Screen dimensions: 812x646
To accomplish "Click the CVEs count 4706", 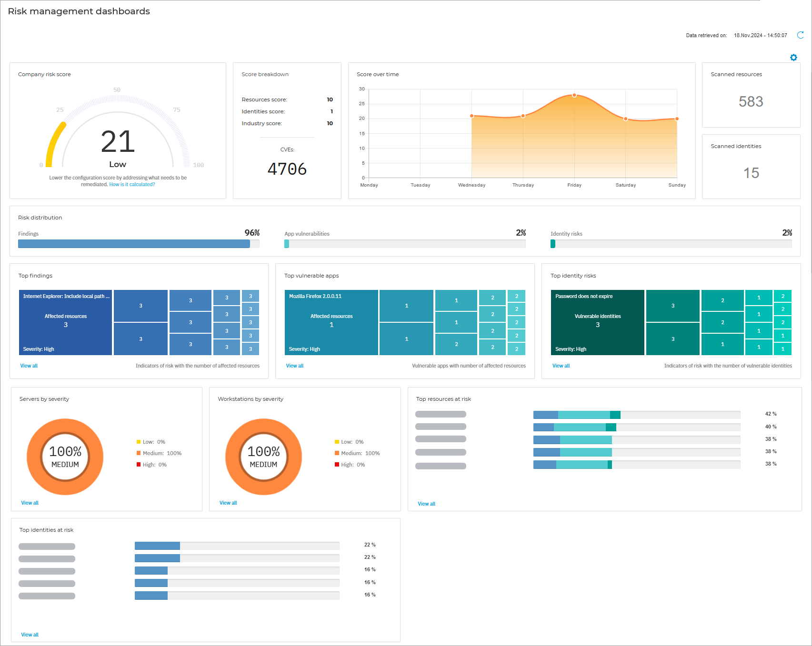I will [x=287, y=169].
